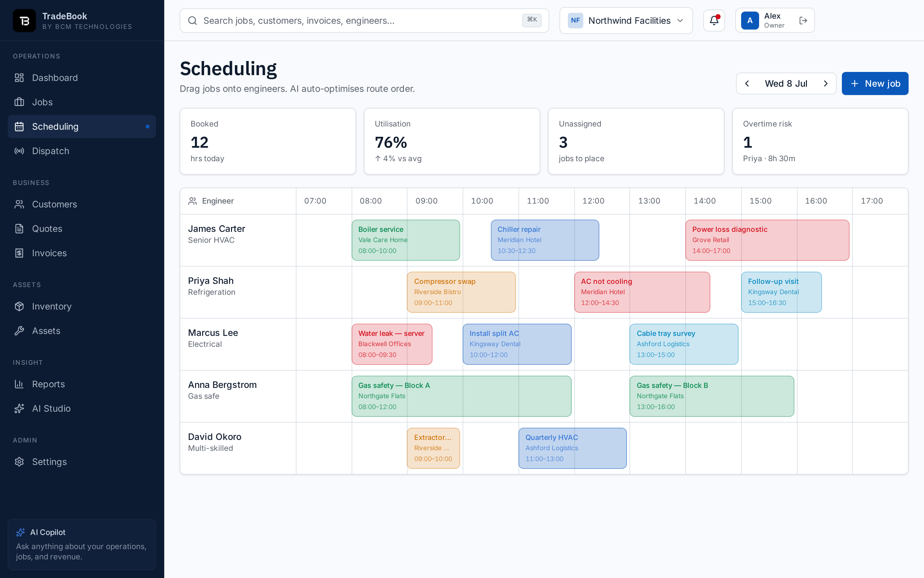This screenshot has height=578, width=924.
Task: Click the Jobs briefcase icon
Action: point(19,102)
